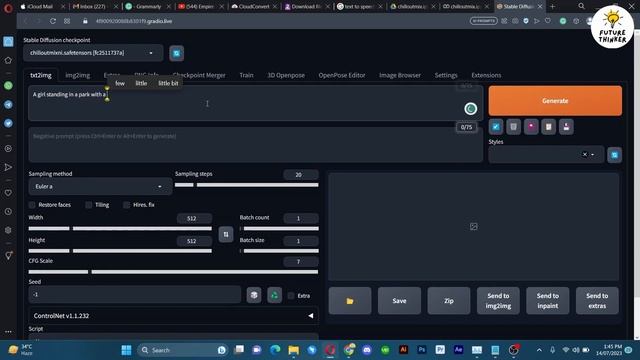The image size is (640, 360).
Task: Open File Explorer from taskbar
Action: click(293, 350)
